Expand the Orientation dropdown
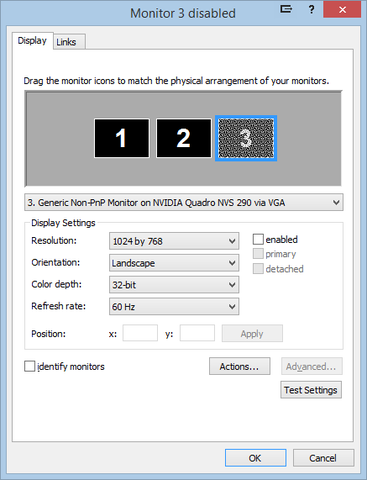This screenshot has height=480, width=367. tap(174, 263)
